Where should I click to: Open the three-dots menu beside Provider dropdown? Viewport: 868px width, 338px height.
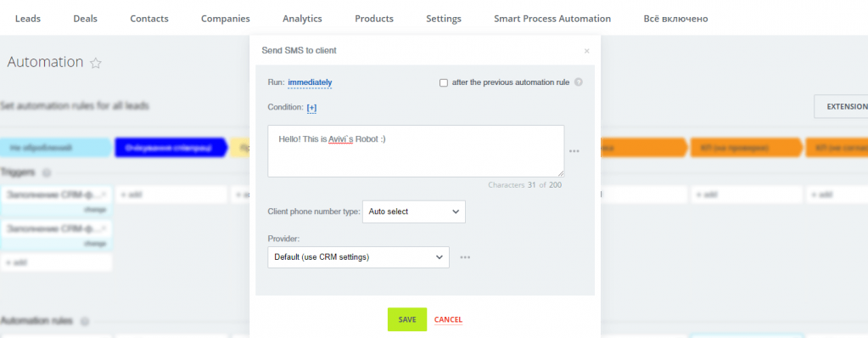465,257
